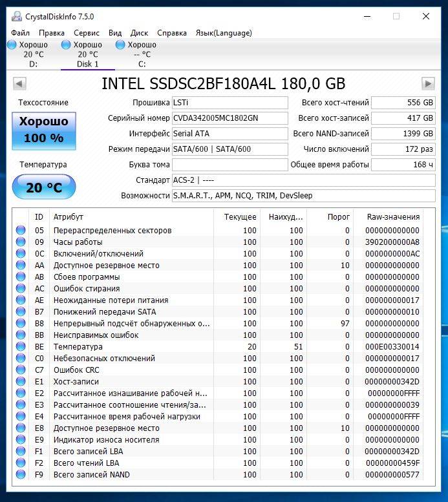The image size is (448, 502).
Task: Open the Файл menu
Action: point(20,33)
